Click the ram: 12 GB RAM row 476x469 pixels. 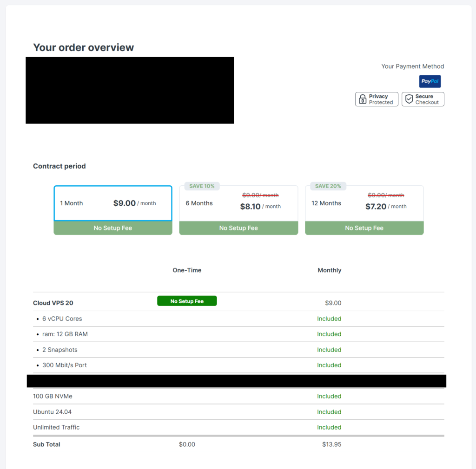tap(238, 334)
